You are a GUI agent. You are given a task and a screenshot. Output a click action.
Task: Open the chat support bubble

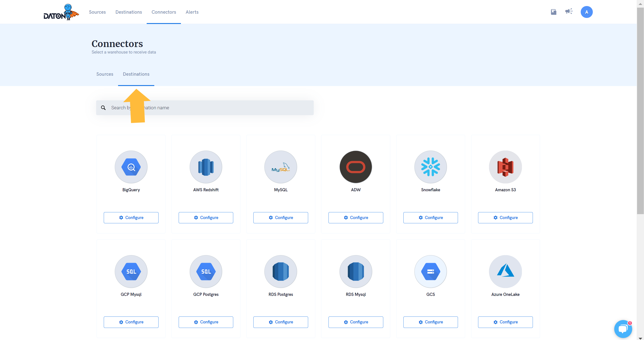[x=623, y=329]
